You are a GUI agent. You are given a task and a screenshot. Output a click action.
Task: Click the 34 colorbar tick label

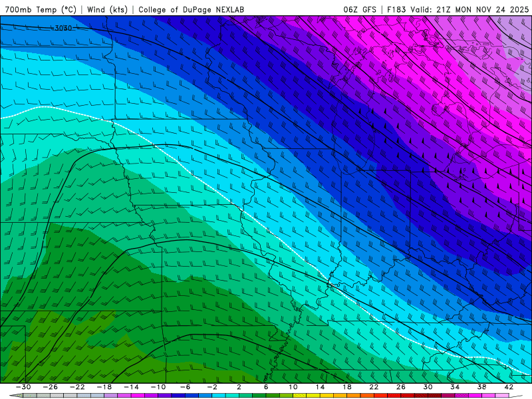click(x=455, y=387)
